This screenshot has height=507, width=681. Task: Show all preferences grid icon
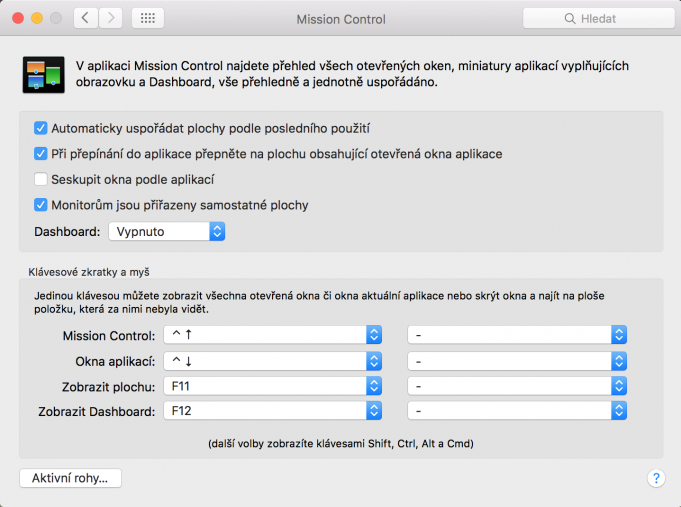[x=148, y=18]
